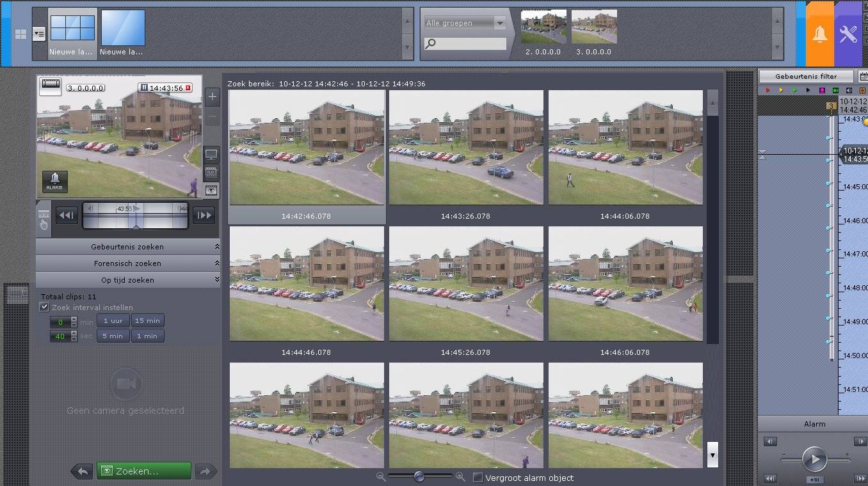
Task: Expand 'Forensisch zoeken' section
Action: click(128, 263)
